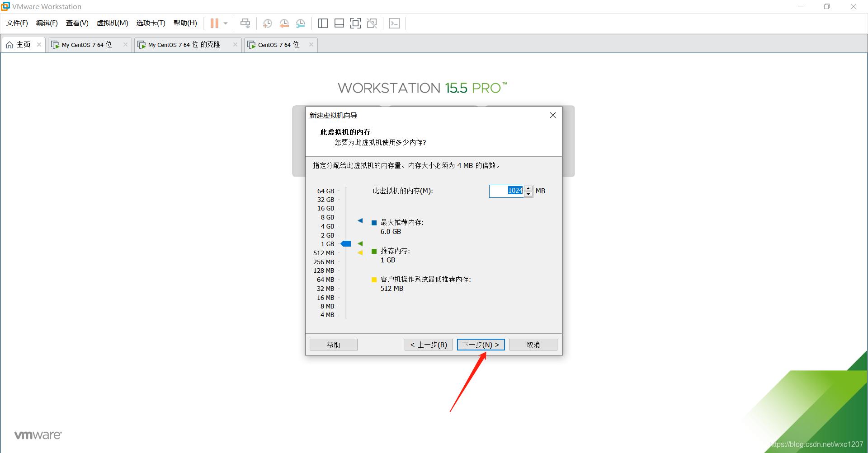
Task: Click the 8 GB scale label
Action: 327,217
